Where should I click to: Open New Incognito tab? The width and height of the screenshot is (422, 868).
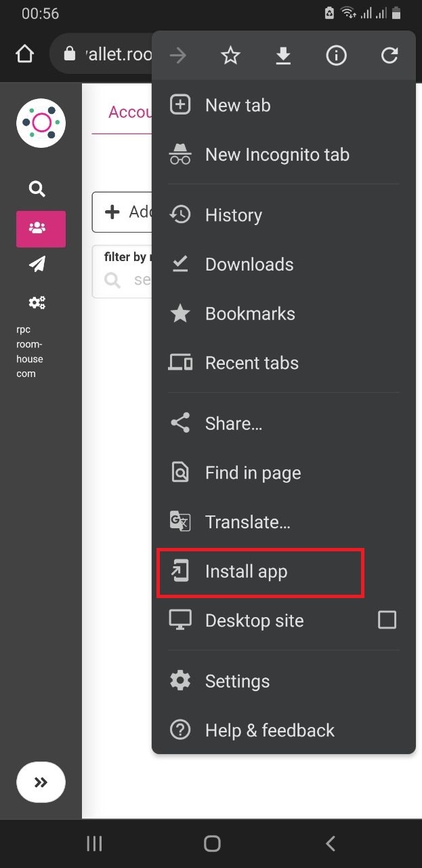point(276,155)
